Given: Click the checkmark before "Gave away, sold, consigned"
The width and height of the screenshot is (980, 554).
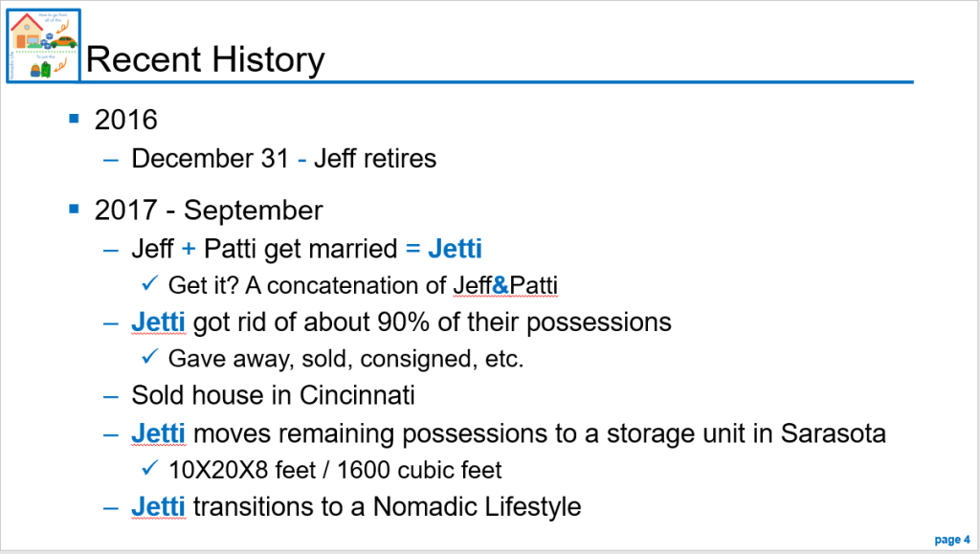Looking at the screenshot, I should pos(149,358).
